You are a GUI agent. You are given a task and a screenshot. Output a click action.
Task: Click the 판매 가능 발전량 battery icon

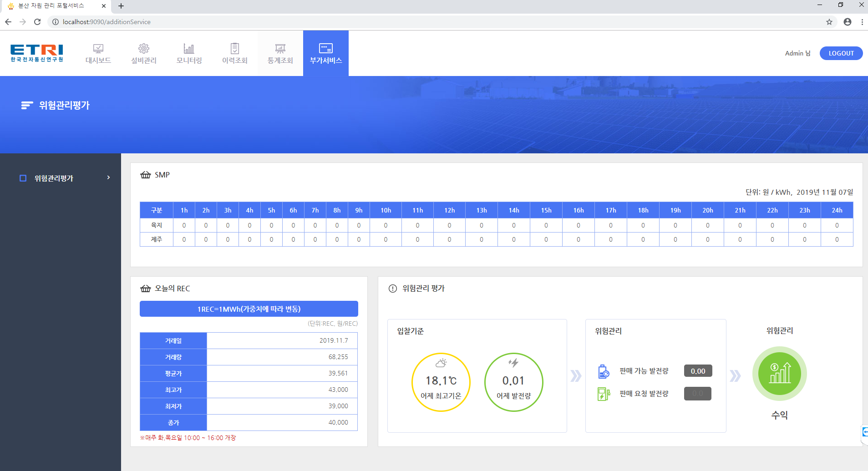[x=604, y=371]
